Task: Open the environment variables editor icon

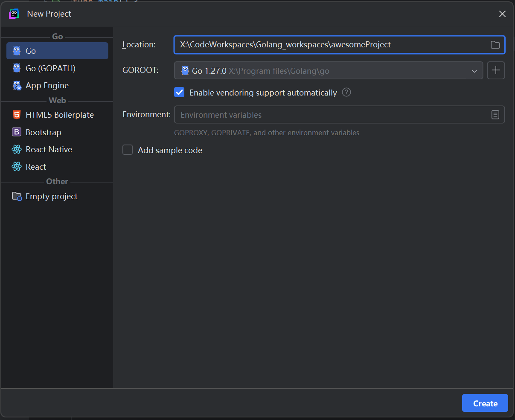Action: [495, 115]
